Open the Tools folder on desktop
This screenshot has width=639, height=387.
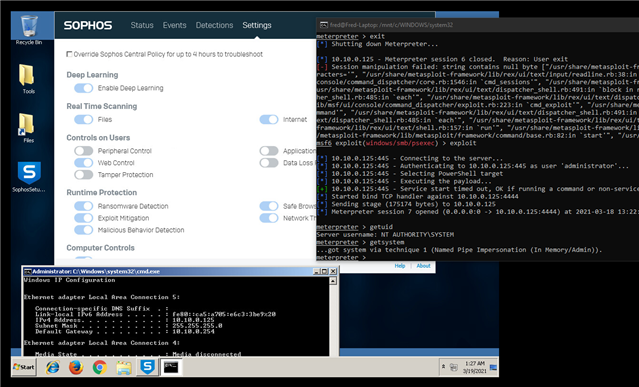click(x=28, y=79)
